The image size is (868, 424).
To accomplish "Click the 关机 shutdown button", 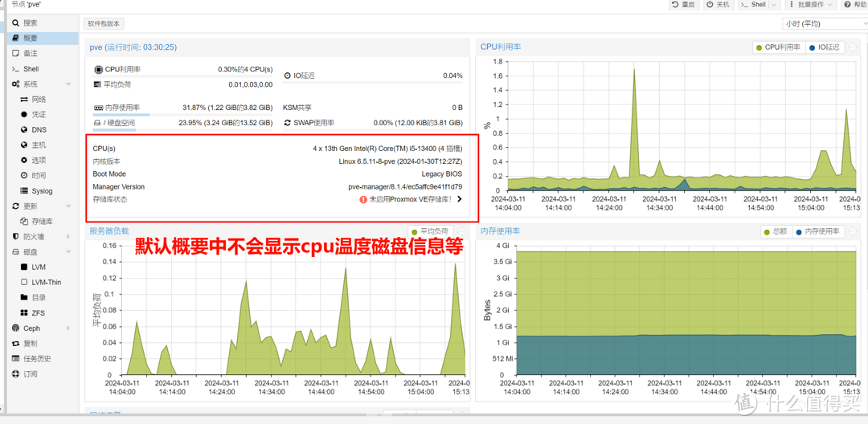I will click(x=719, y=5).
